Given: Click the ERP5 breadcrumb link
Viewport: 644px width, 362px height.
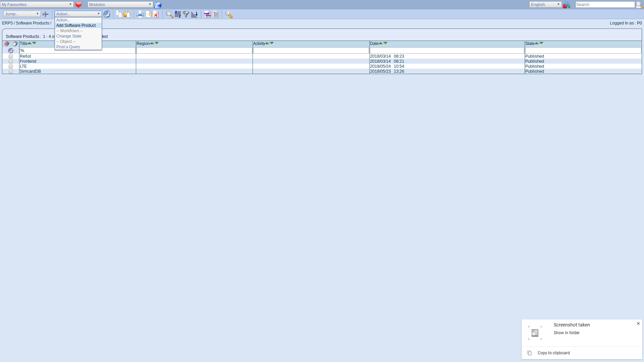Looking at the screenshot, I should pyautogui.click(x=7, y=22).
